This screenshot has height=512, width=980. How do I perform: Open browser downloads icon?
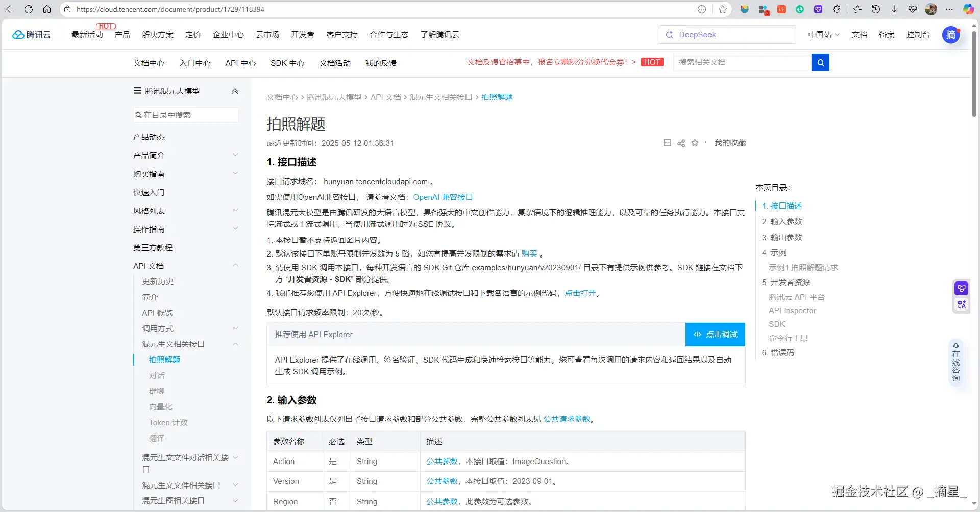(x=894, y=9)
